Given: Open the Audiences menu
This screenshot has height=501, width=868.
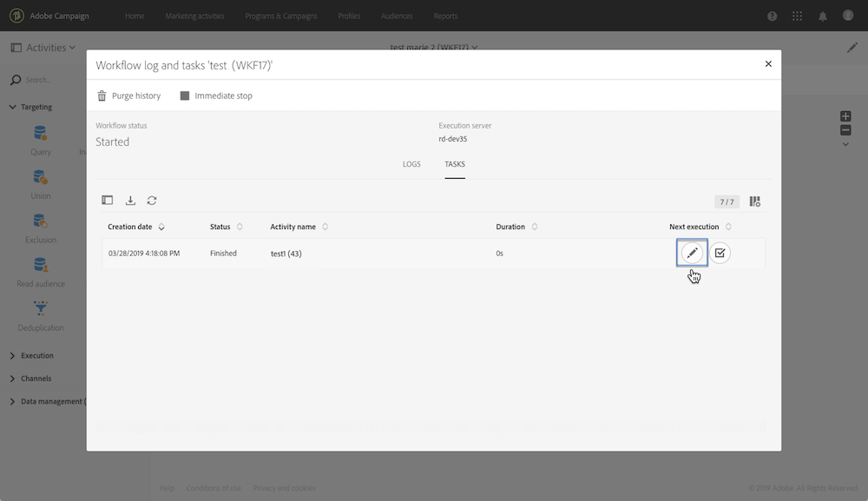Looking at the screenshot, I should [x=397, y=16].
